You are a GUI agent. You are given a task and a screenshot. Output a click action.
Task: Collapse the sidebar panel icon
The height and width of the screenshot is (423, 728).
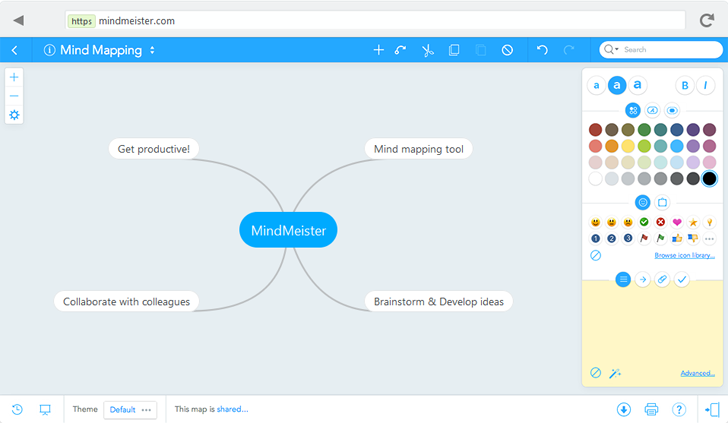click(712, 409)
